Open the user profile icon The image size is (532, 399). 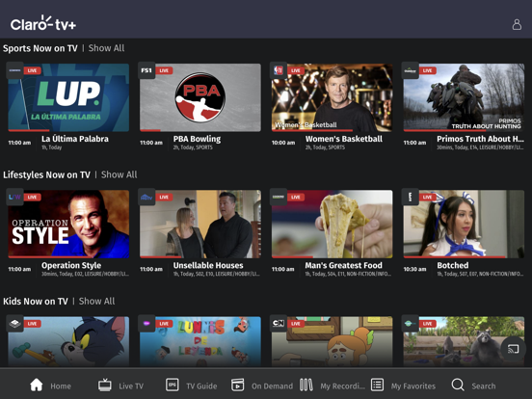pyautogui.click(x=517, y=24)
